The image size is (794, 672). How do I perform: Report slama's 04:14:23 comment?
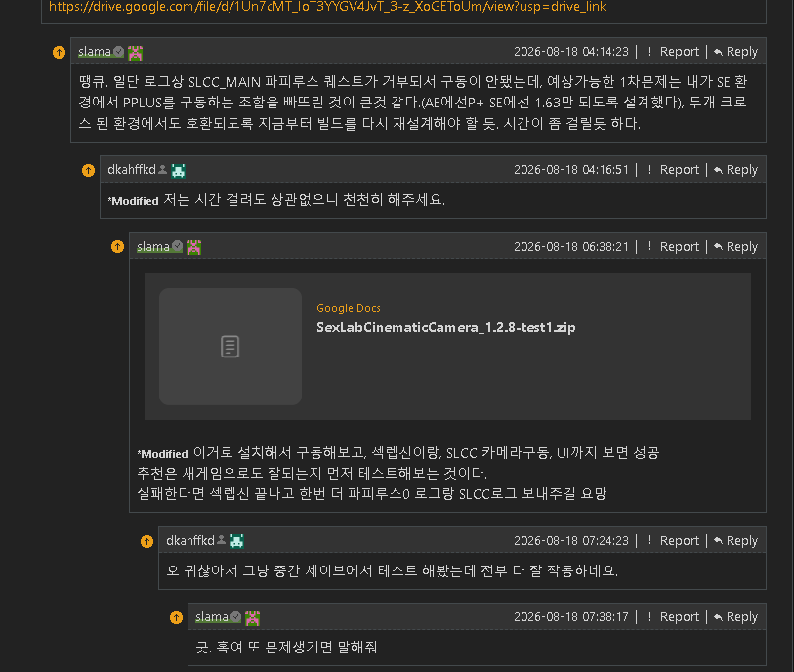tap(674, 52)
